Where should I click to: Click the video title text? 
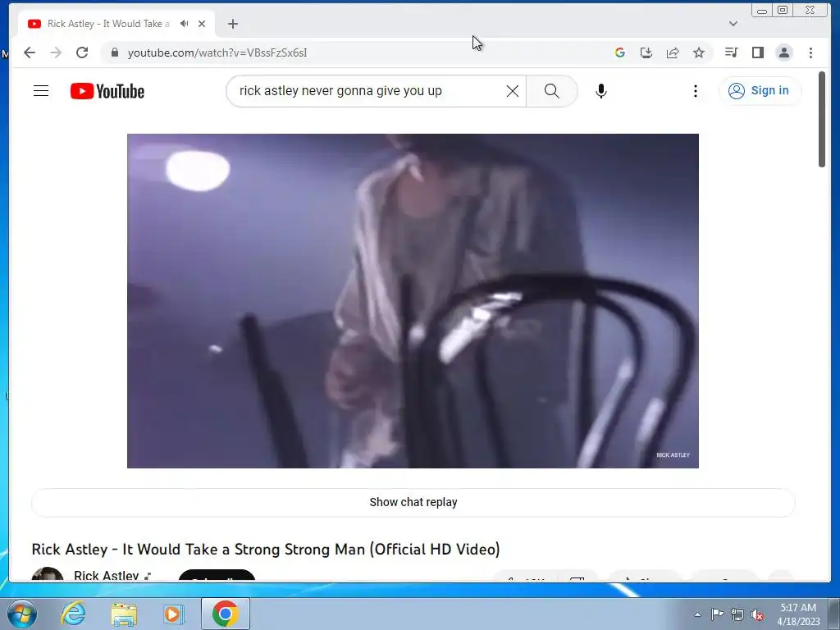(266, 549)
